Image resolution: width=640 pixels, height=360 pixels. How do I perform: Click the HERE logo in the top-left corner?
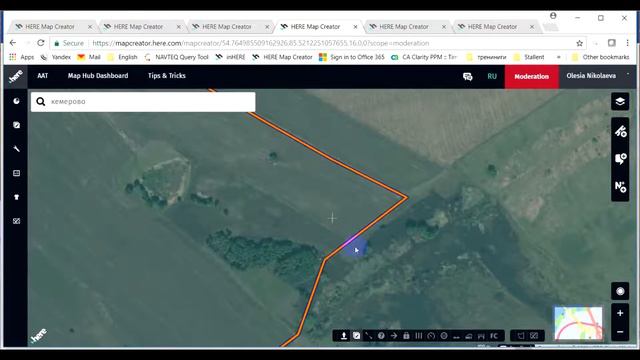(x=16, y=76)
